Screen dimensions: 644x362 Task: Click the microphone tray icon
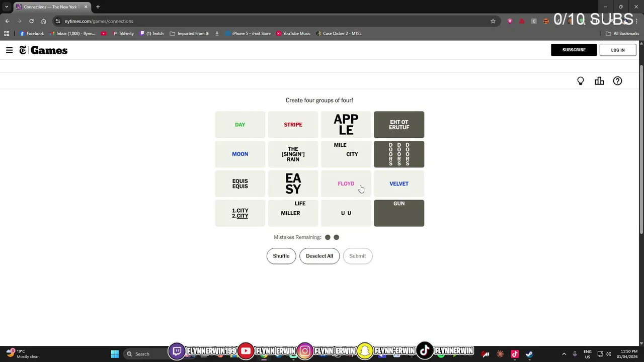575,354
